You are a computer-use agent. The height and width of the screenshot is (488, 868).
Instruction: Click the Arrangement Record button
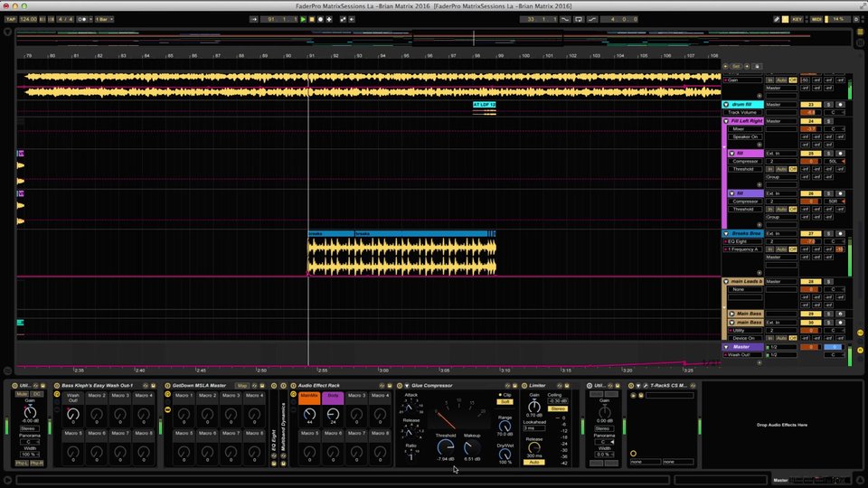[320, 19]
